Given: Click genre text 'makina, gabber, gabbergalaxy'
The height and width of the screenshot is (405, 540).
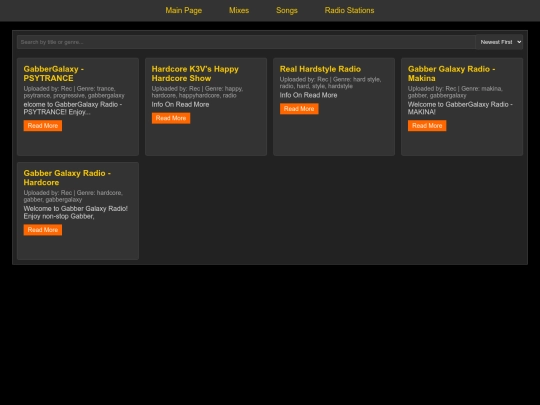Looking at the screenshot, I should tap(455, 92).
